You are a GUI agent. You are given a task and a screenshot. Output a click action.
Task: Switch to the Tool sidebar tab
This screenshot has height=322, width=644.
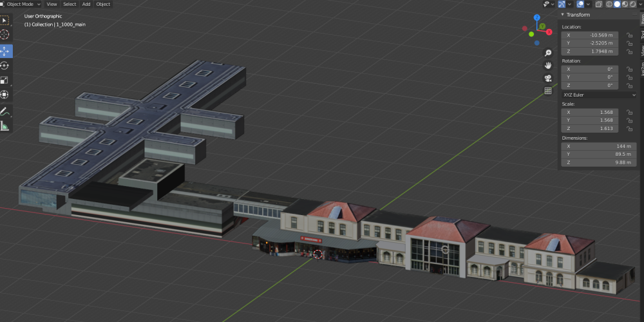(x=641, y=34)
